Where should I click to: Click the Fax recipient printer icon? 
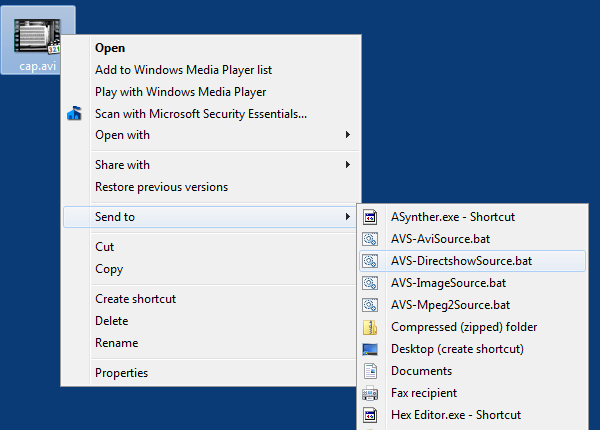click(371, 393)
